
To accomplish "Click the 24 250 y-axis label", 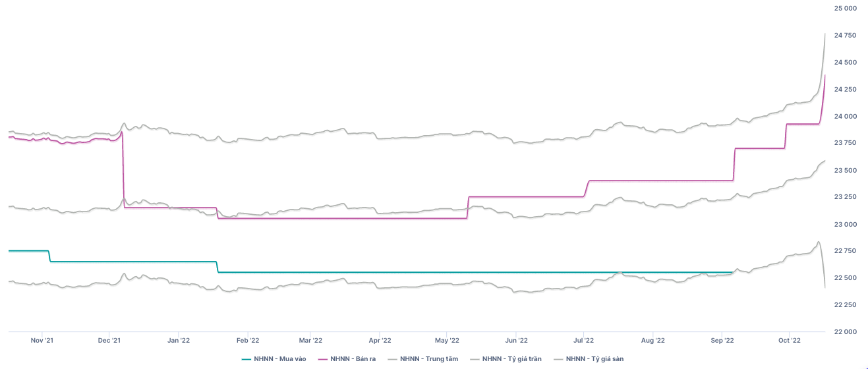I will [846, 89].
